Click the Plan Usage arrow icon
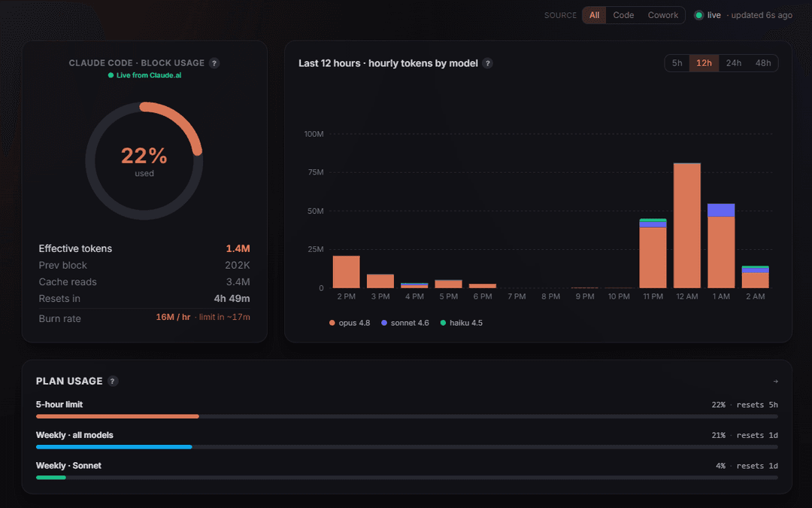812x508 pixels. pyautogui.click(x=775, y=382)
